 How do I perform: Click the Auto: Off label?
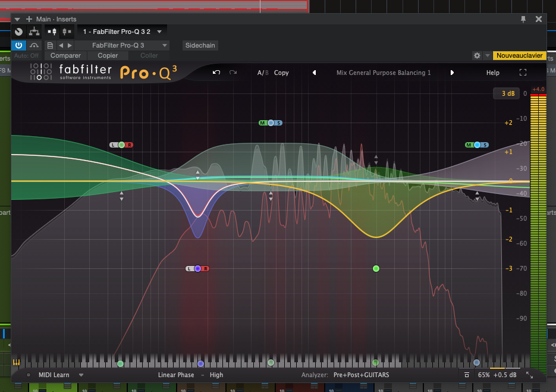[26, 56]
